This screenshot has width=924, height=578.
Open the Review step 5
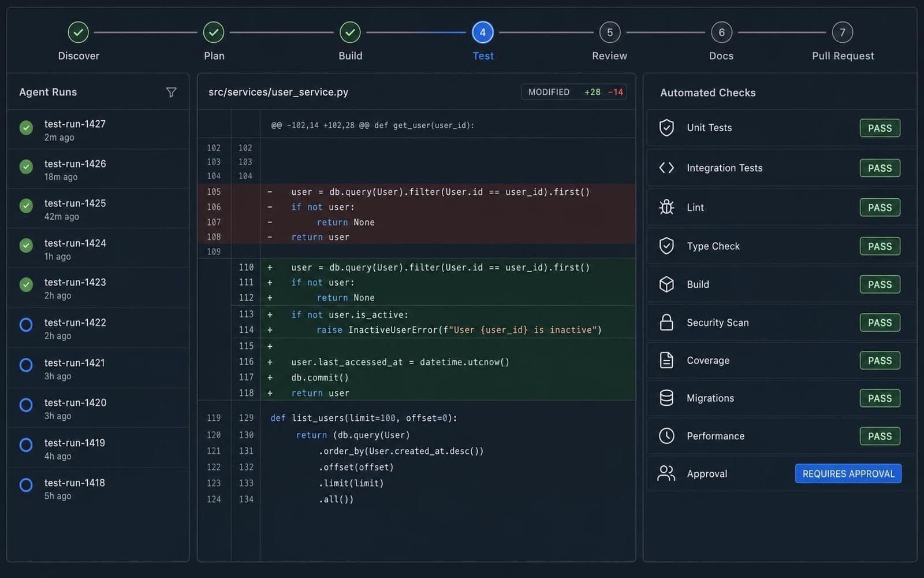(610, 32)
